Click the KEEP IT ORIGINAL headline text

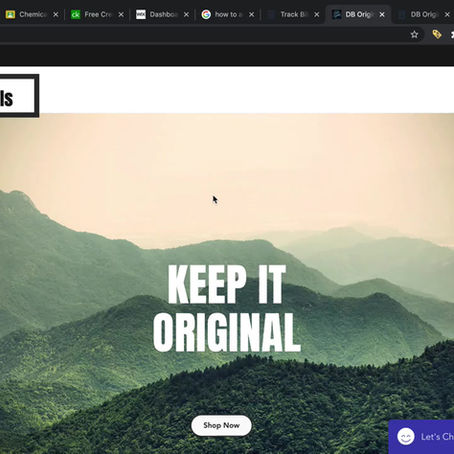click(227, 308)
